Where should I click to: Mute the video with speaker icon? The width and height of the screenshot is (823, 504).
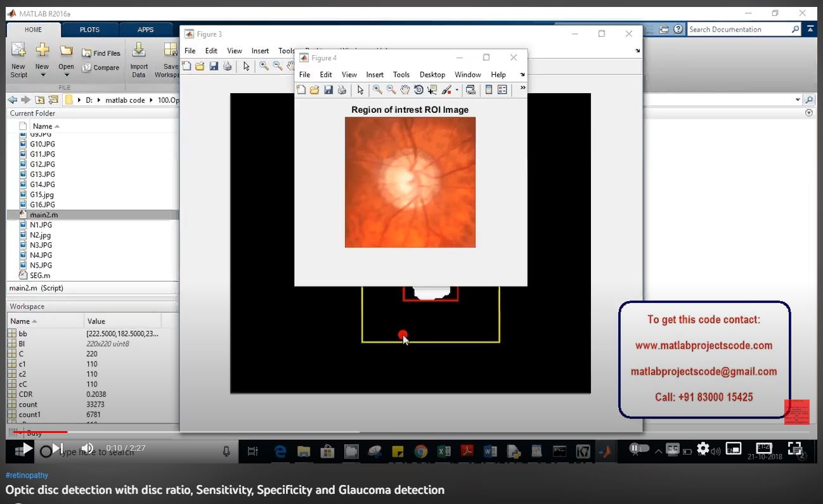(87, 448)
